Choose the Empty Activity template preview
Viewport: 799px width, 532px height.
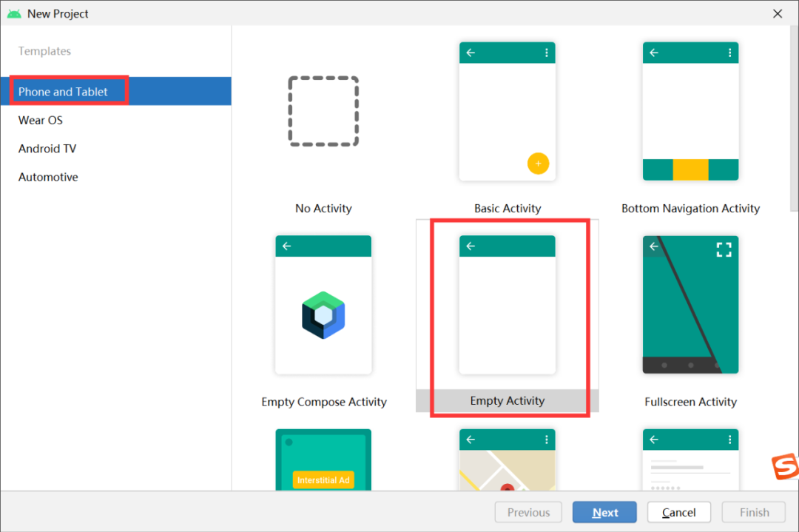[507, 305]
